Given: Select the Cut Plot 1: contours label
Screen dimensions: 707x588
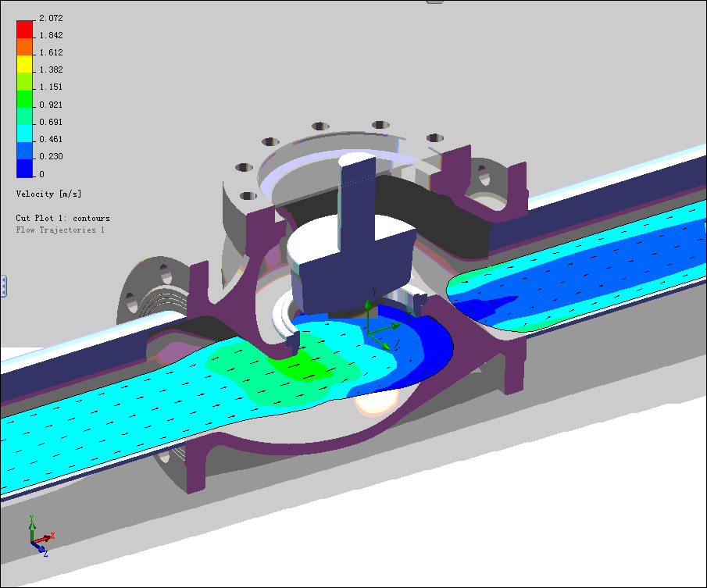Looking at the screenshot, I should tap(62, 218).
